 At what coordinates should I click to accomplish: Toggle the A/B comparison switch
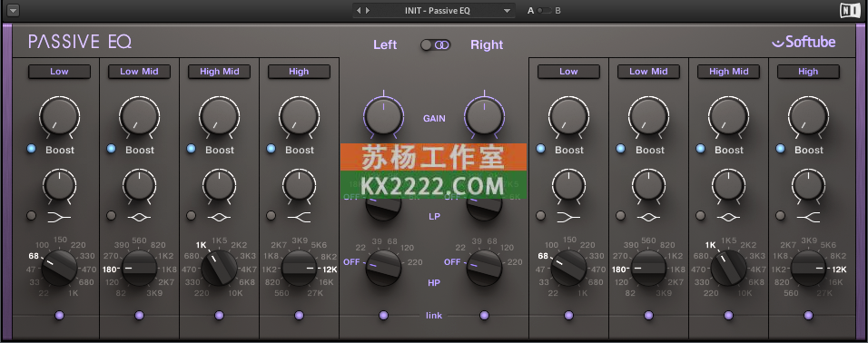(544, 11)
